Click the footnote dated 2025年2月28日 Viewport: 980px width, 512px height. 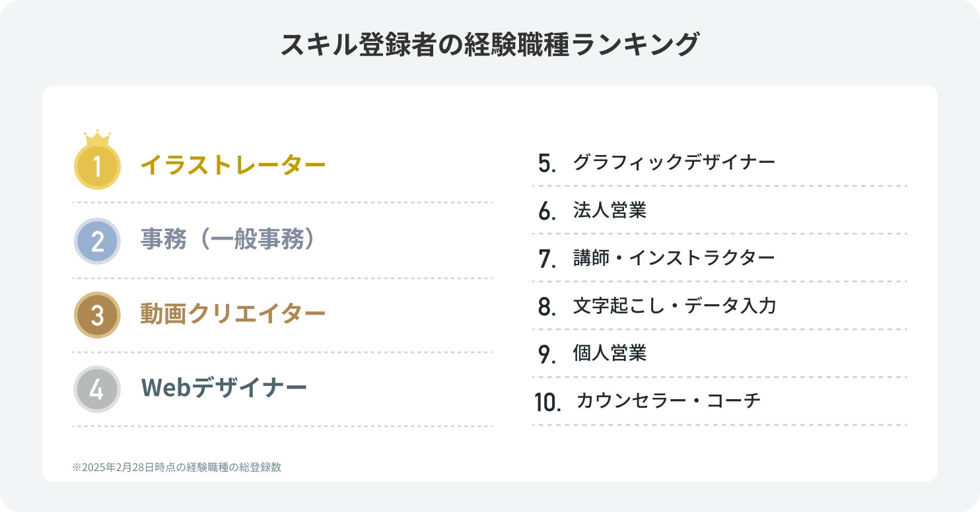coord(177,467)
